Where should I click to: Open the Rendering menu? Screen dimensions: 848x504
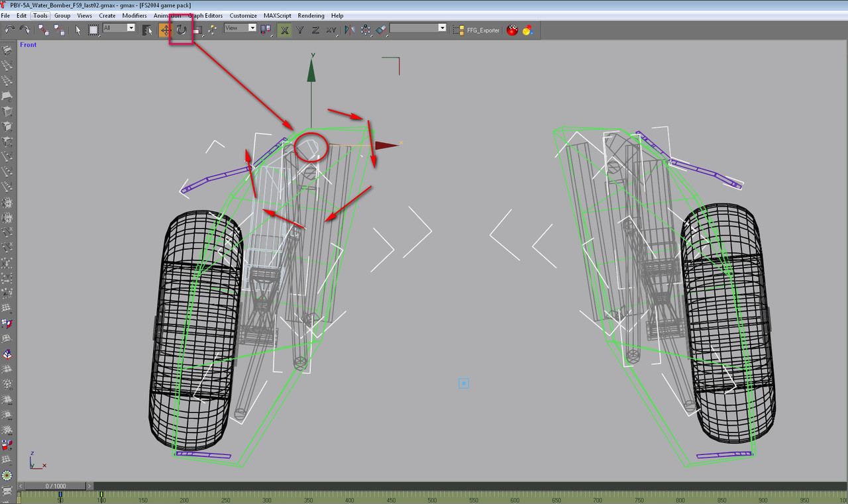point(311,15)
